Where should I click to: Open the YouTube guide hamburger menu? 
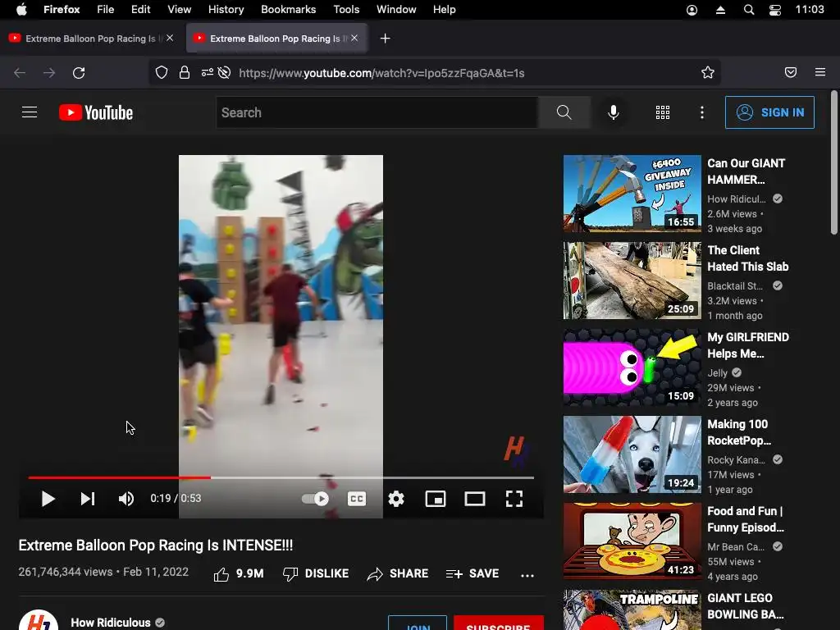tap(30, 112)
